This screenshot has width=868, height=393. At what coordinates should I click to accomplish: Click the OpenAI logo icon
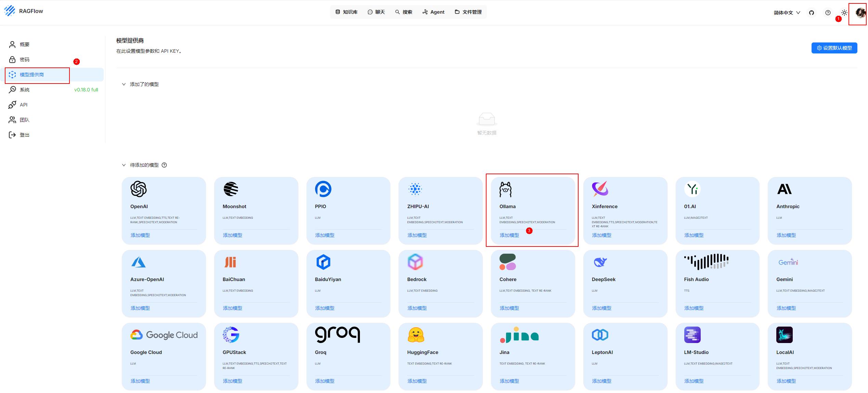[x=139, y=189]
